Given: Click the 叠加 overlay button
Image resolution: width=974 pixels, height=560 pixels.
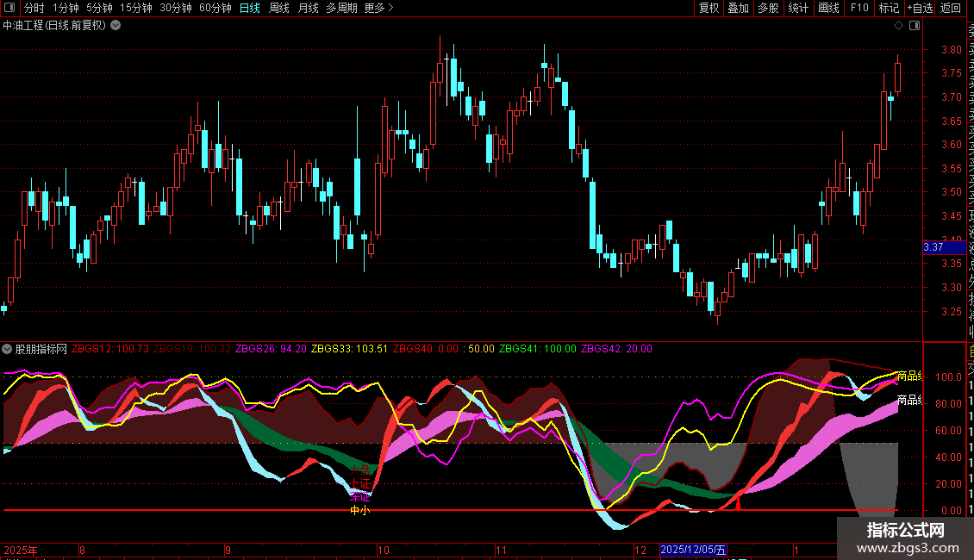Looking at the screenshot, I should pos(739,8).
